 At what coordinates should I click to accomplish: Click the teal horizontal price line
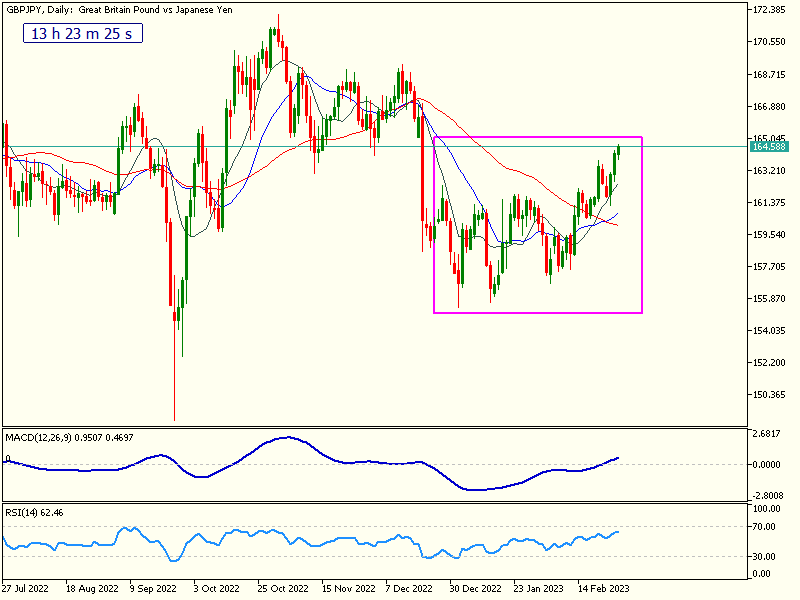tap(300, 147)
